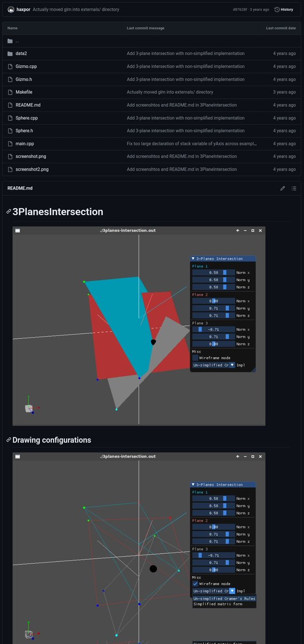Screen dimensions: 304x644
Task: Click the window menu icon left of the title in the solid-planes screenshot
Action: pos(17,230)
